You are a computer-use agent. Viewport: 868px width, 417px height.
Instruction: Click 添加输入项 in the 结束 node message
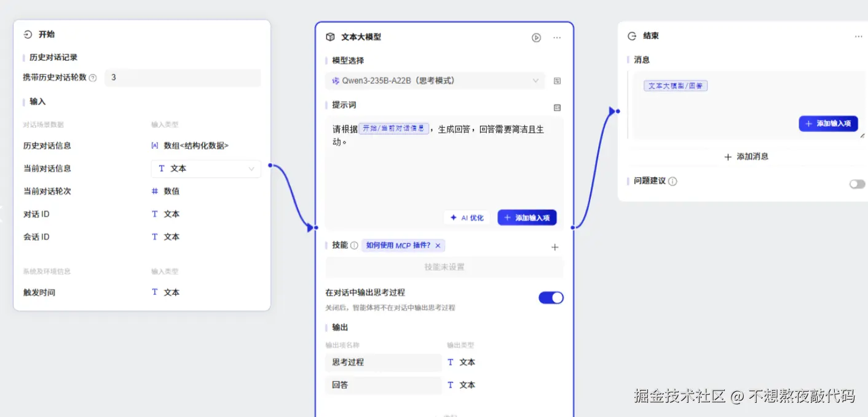tap(828, 123)
